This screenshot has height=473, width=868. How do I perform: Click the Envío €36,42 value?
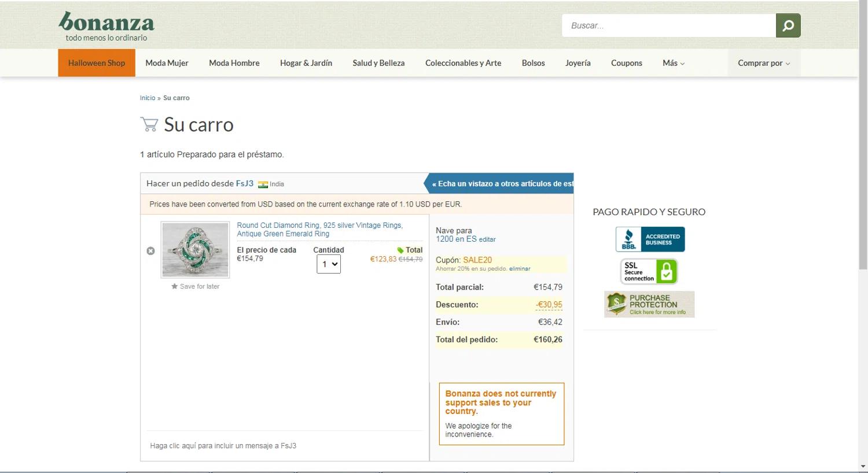point(550,322)
